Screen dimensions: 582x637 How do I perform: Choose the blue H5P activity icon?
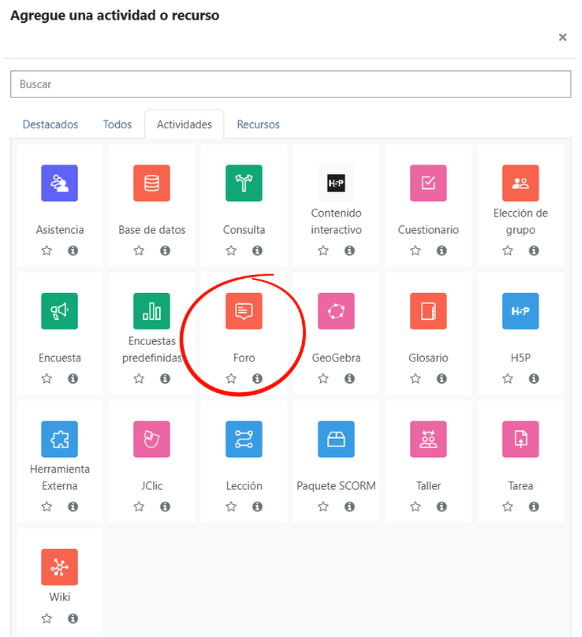pos(520,311)
